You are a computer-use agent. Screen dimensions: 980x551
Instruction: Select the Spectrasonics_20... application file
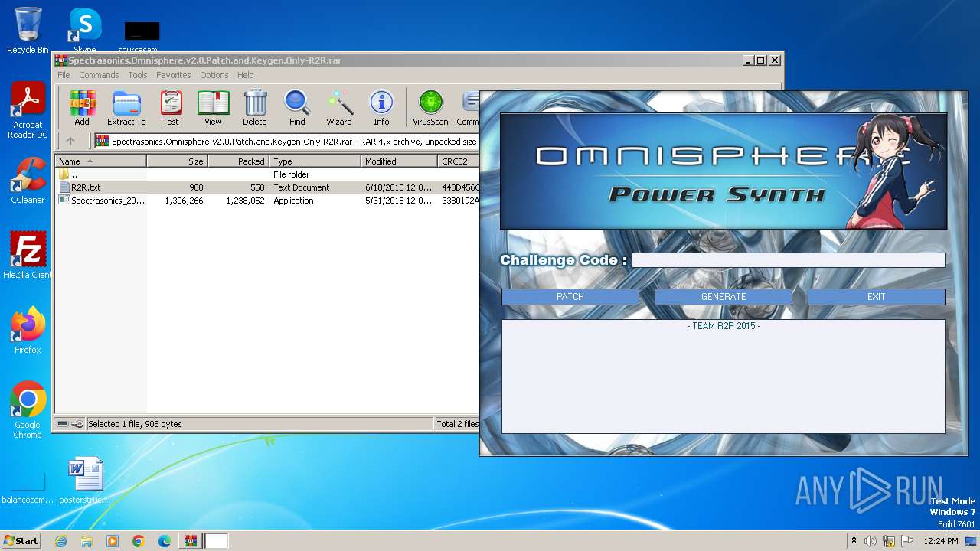267,201
